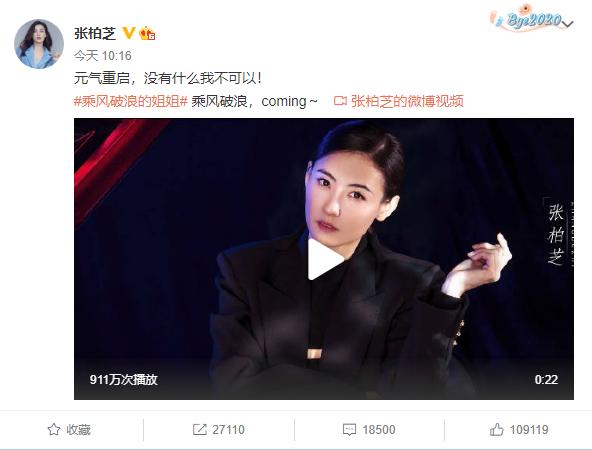This screenshot has width=592, height=450.
Task: Click the 0:22 video duration label
Action: point(546,379)
